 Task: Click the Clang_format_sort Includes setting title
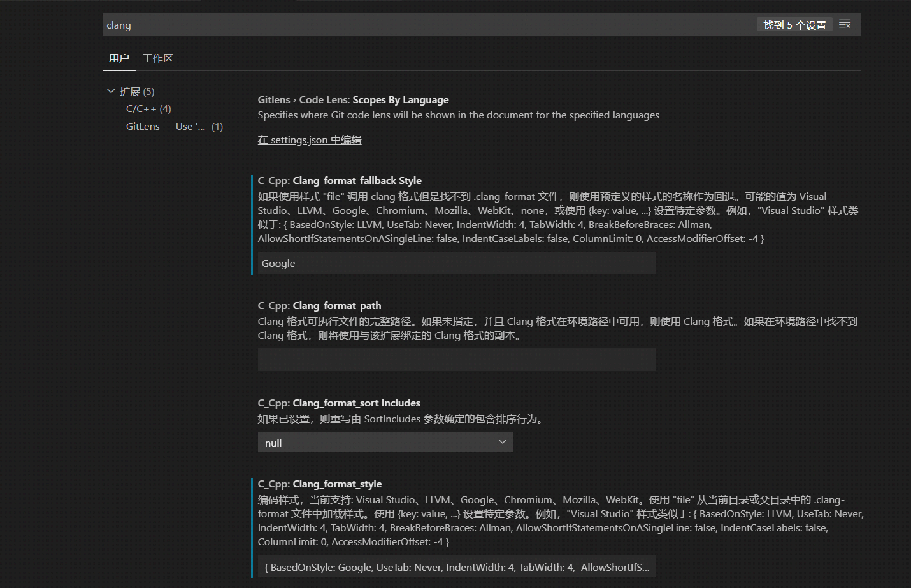(x=338, y=403)
